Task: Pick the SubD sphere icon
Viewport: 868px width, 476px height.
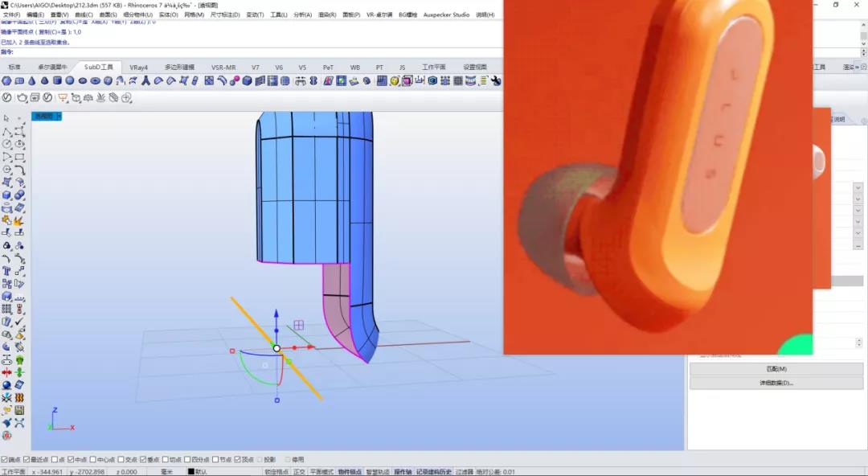Action: pos(70,81)
